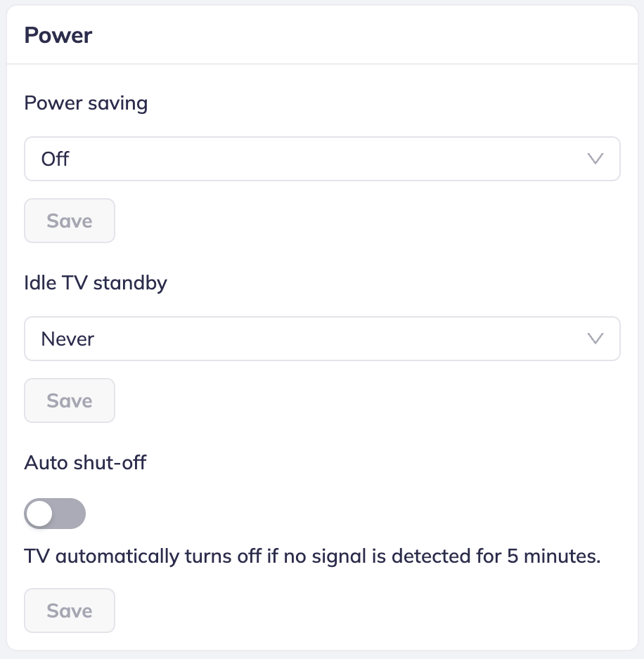Click the "Idle TV standby" label
The width and height of the screenshot is (644, 659).
point(96,283)
